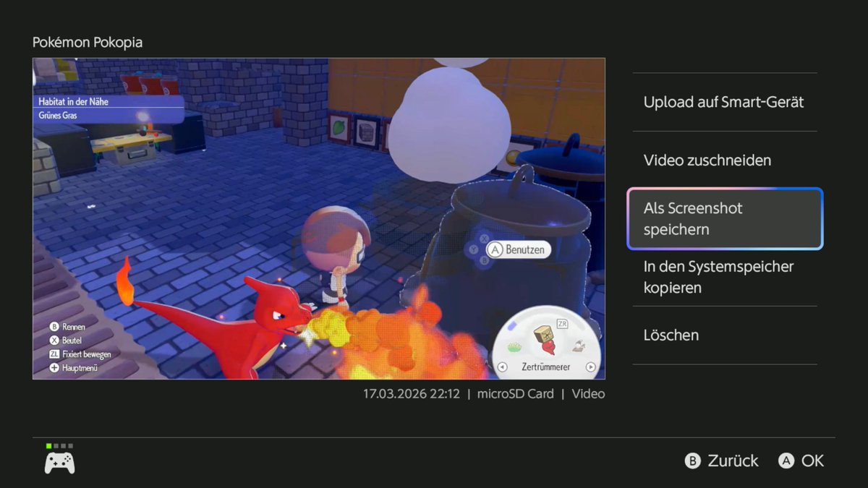This screenshot has width=868, height=488.
Task: Click the green salad icon in tool wheel
Action: (515, 348)
